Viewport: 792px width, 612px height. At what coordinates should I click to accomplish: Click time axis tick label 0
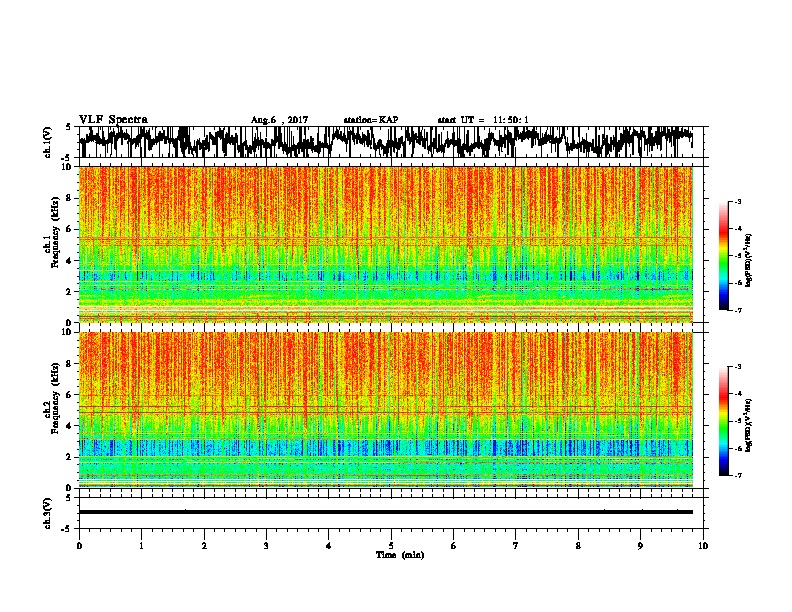[79, 546]
